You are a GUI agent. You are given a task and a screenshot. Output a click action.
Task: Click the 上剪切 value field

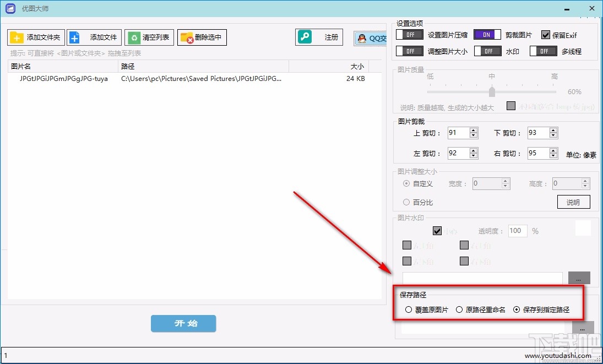pos(459,133)
